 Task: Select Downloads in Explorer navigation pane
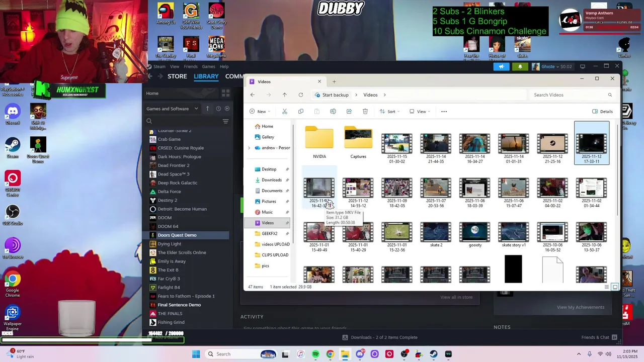tap(272, 180)
